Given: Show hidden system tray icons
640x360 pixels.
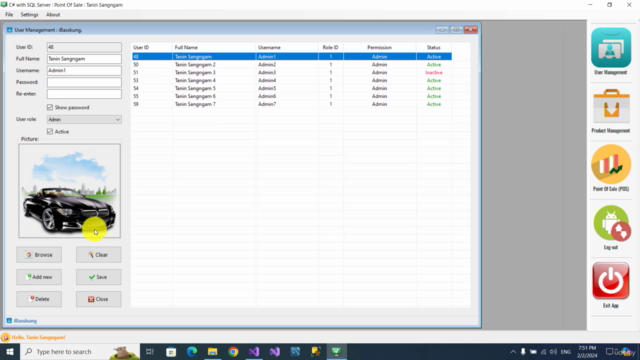Looking at the screenshot, I should coord(513,351).
